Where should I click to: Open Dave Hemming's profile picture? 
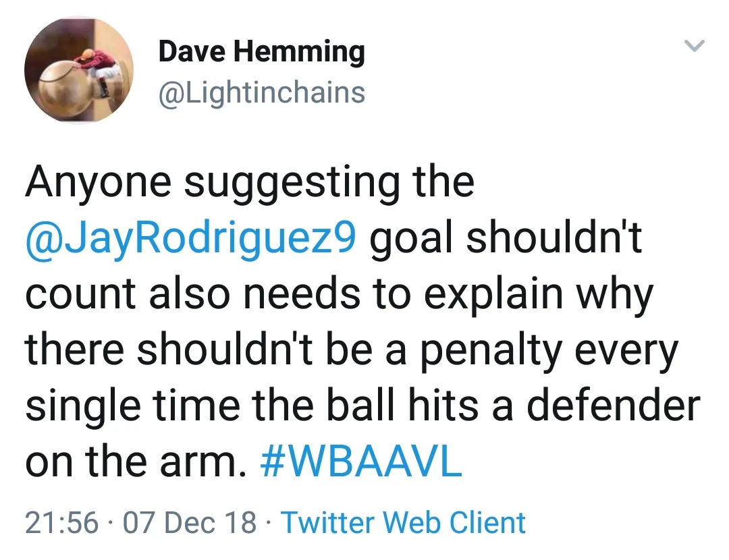(79, 71)
